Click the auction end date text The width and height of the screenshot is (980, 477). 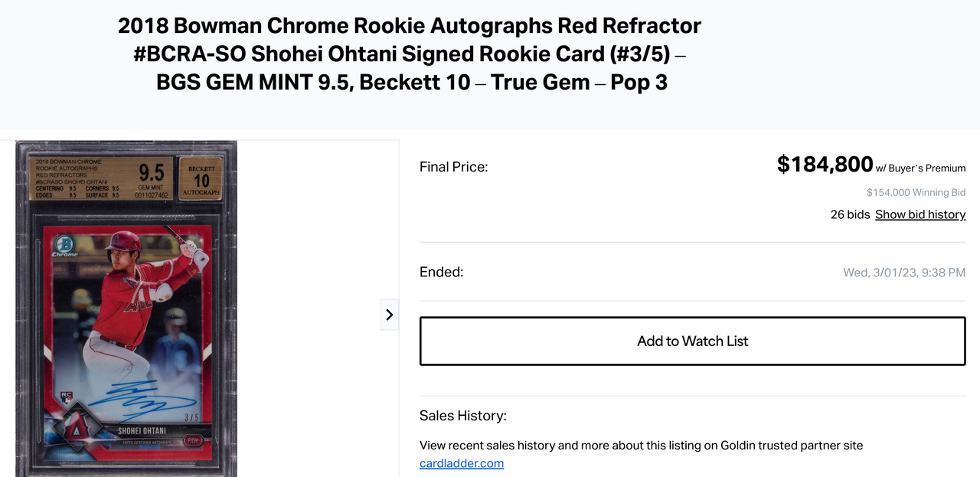click(x=904, y=273)
